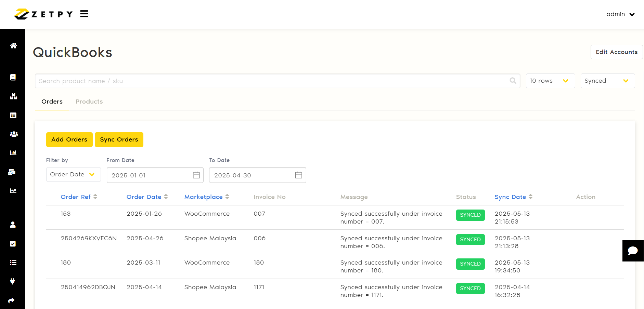Sort table by Order Ref column
The width and height of the screenshot is (644, 309).
[79, 197]
